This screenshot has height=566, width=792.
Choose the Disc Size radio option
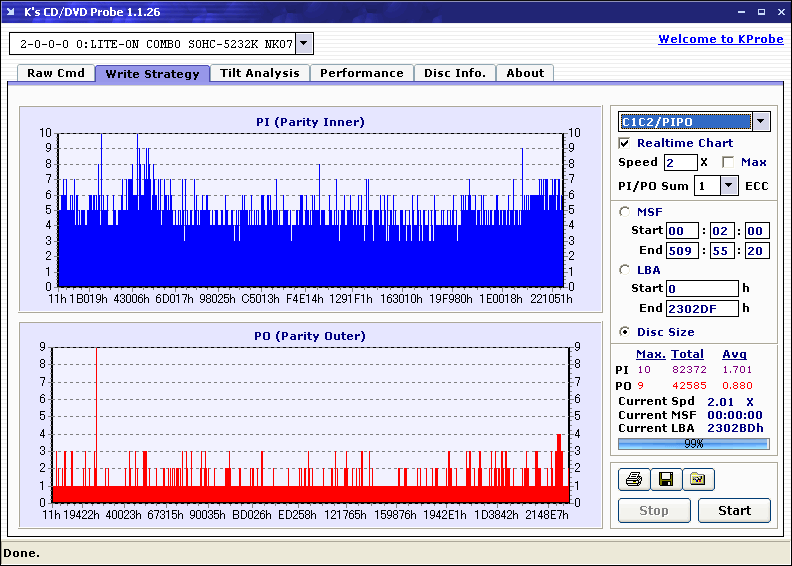[x=625, y=332]
